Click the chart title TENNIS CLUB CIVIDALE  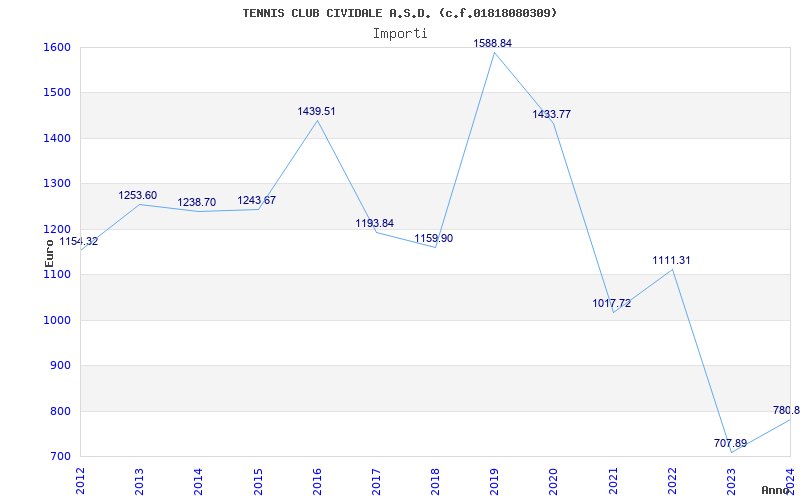click(x=400, y=13)
